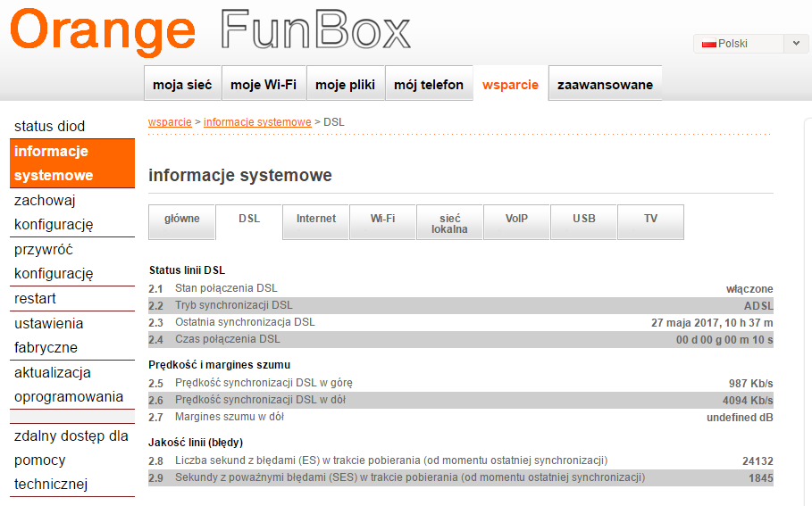Click informacje systemowe breadcrumb link
Viewport: 812px width, 506px height.
click(257, 121)
